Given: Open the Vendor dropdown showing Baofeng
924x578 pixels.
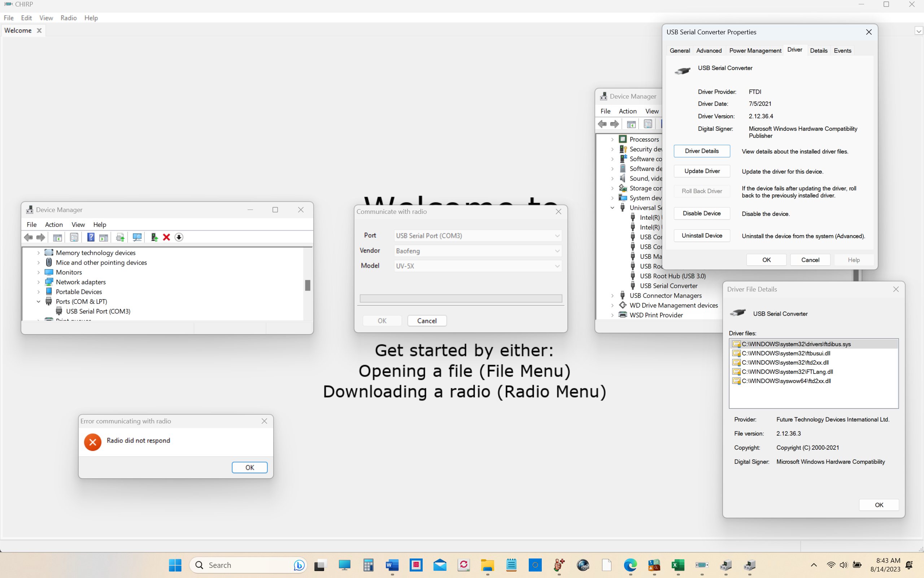Looking at the screenshot, I should [x=478, y=251].
